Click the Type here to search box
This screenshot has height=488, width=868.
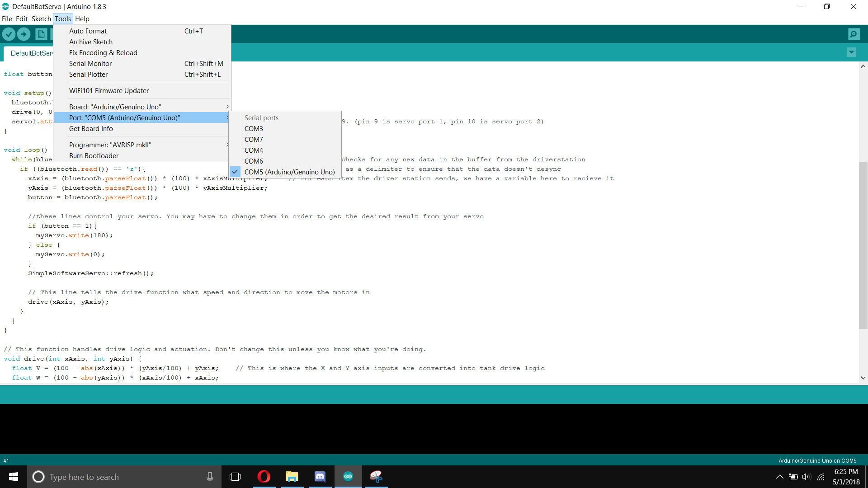124,477
